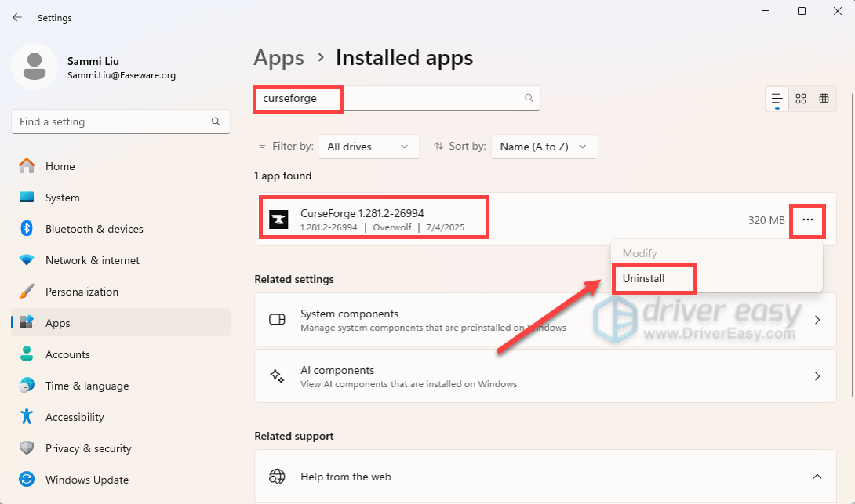Click the user profile avatar picture
The image size is (855, 504).
click(x=35, y=67)
